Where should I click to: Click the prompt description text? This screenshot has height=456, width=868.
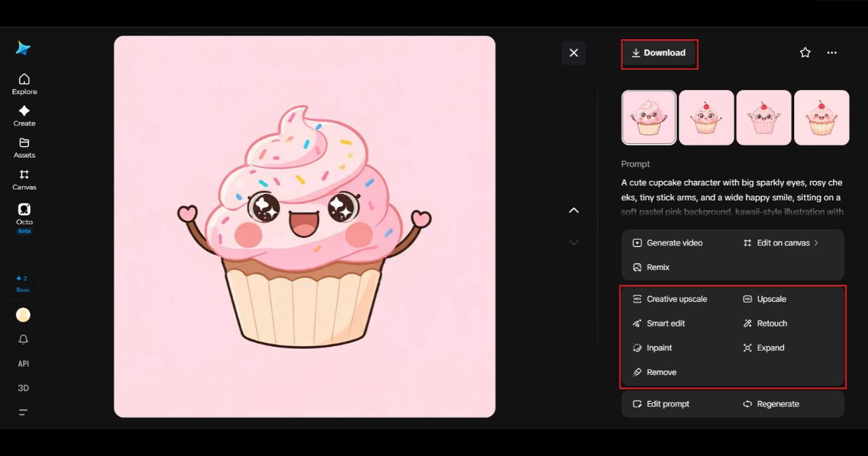[732, 198]
